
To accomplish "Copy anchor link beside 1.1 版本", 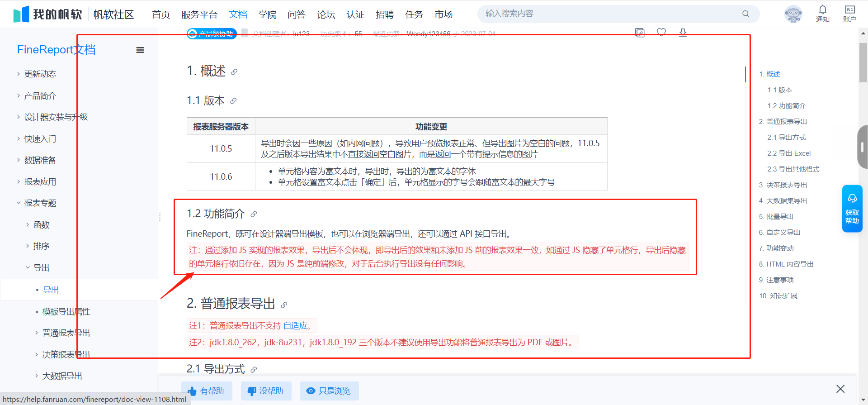I will [233, 101].
